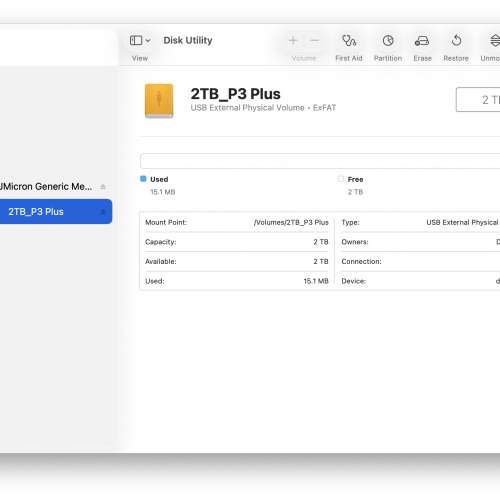Click the First Aid stethoscope icon
Screen dimensions: 500x500
tap(349, 41)
